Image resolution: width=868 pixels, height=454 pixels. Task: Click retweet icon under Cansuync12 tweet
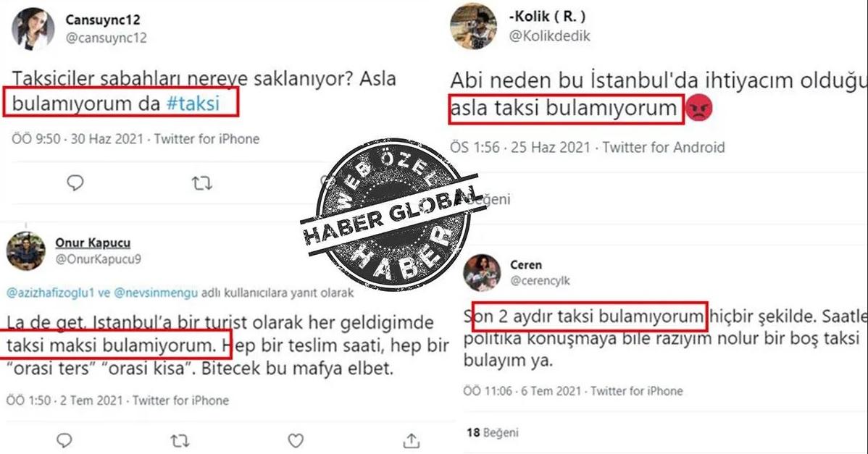(202, 182)
